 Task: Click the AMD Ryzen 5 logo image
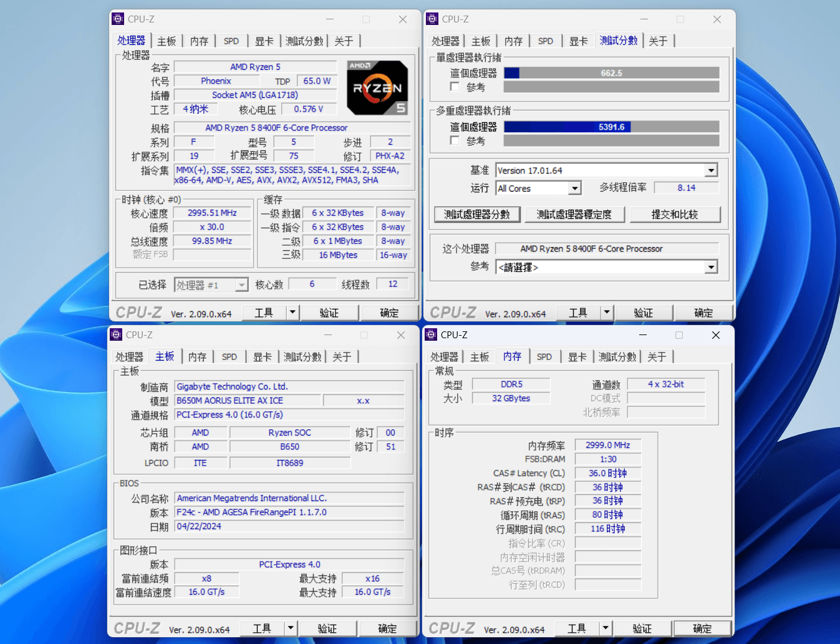(377, 87)
